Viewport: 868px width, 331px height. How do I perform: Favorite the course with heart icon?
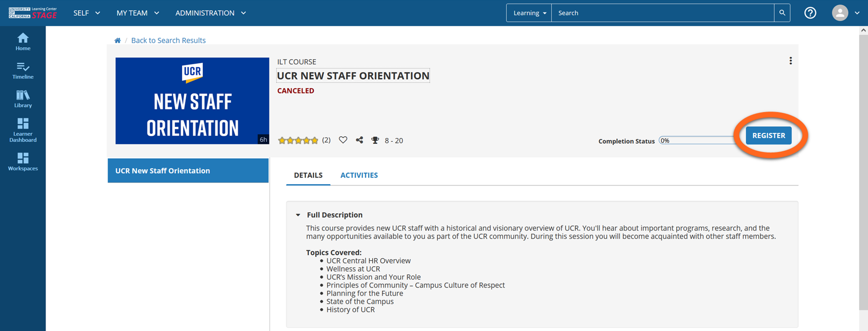click(x=343, y=140)
